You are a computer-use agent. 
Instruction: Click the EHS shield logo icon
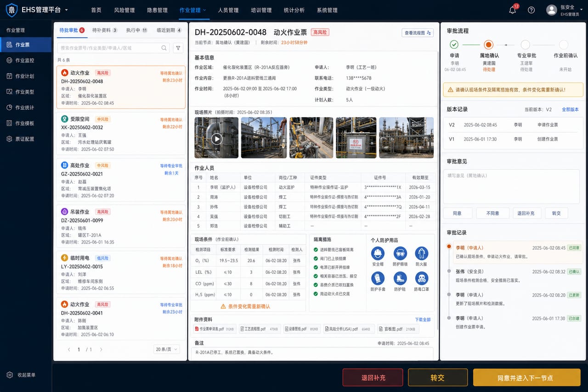(x=11, y=10)
